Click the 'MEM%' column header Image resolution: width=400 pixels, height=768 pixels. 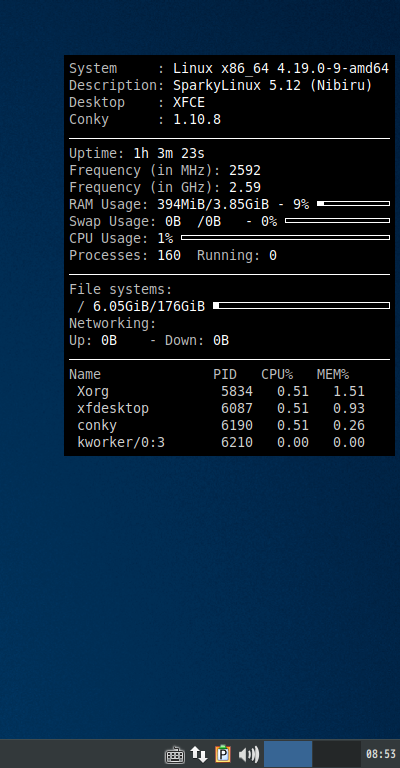coord(333,375)
